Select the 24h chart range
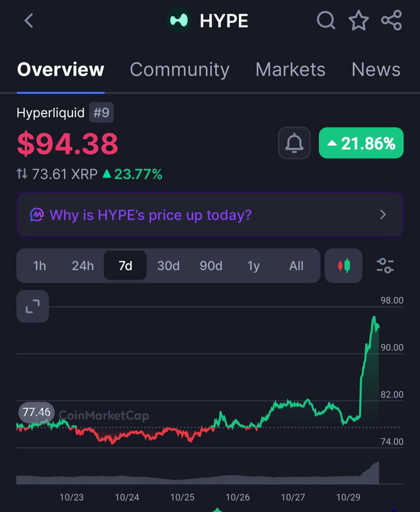This screenshot has height=512, width=420. (83, 266)
